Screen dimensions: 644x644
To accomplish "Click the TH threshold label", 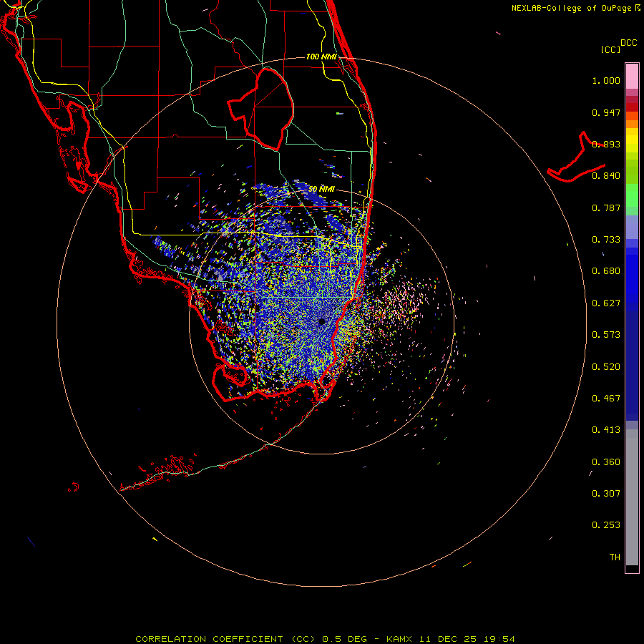I will [615, 557].
